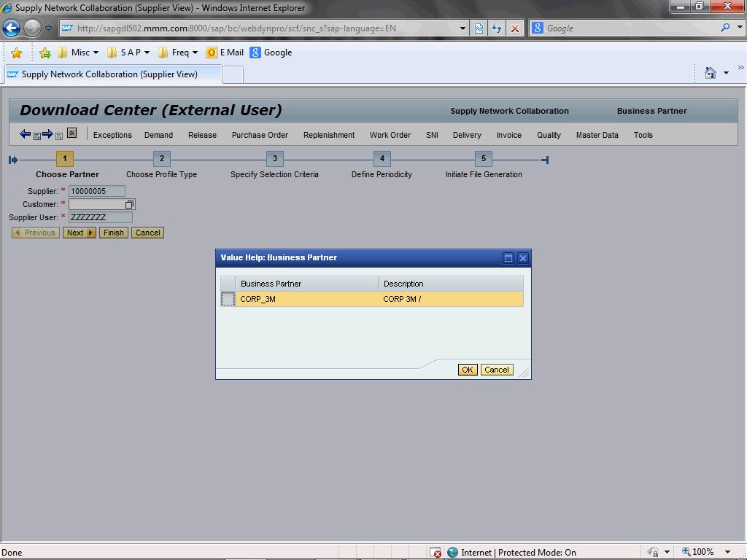The image size is (747, 560).
Task: Click the Favorites star icon
Action: pyautogui.click(x=16, y=52)
